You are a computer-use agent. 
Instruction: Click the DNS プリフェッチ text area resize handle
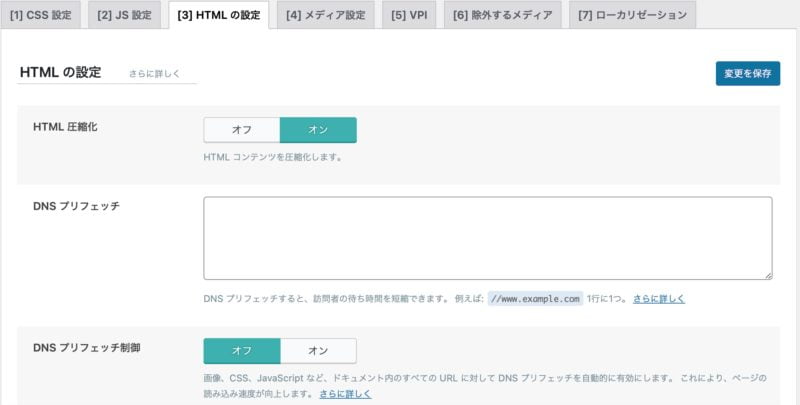[767, 274]
